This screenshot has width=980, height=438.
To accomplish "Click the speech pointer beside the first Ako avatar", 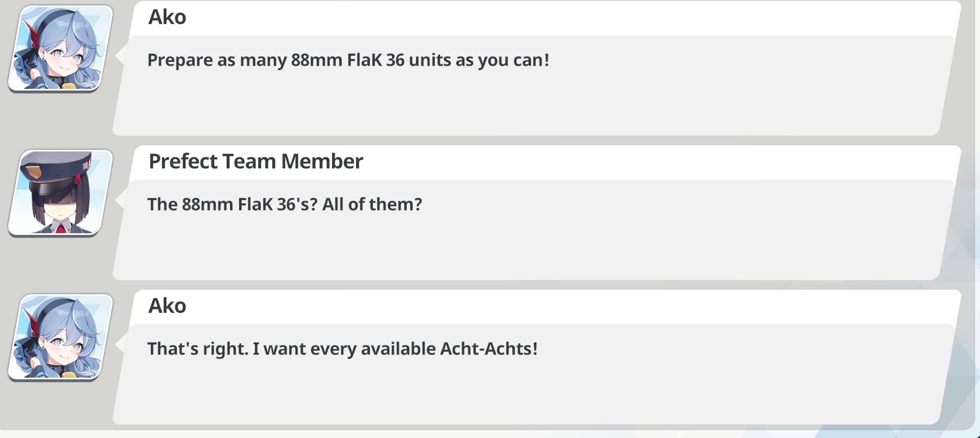I will point(121,53).
